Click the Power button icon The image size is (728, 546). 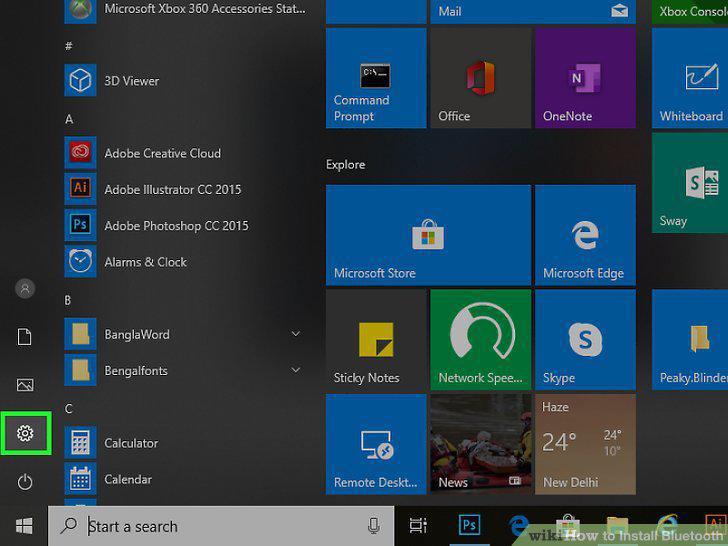[25, 482]
